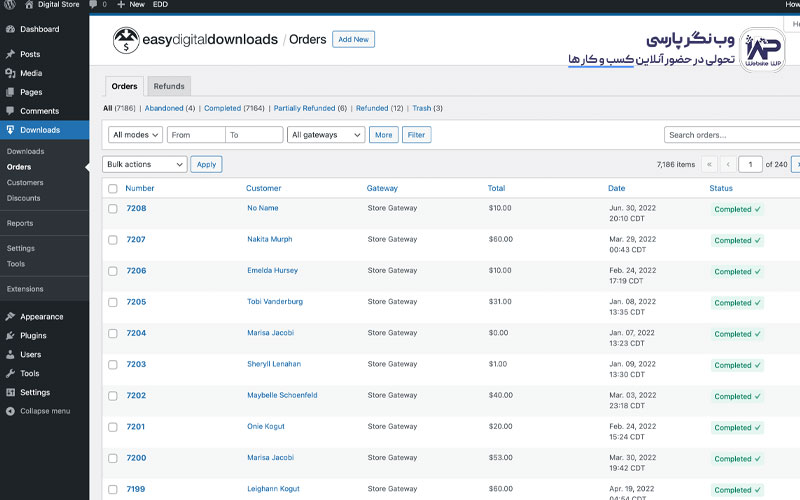Check the box for order 7204
The image size is (800, 500).
pyautogui.click(x=113, y=333)
